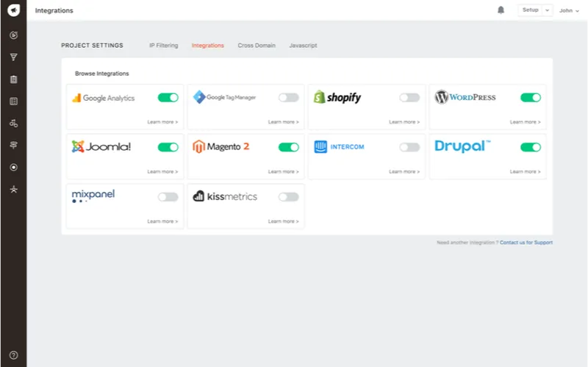The width and height of the screenshot is (588, 367).
Task: Learn more about Intercom
Action: pyautogui.click(x=404, y=171)
